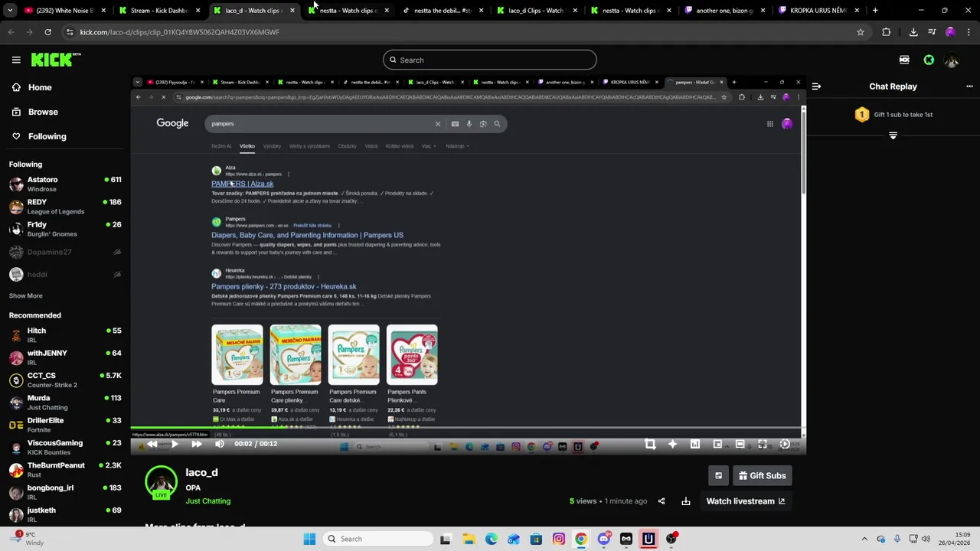980x551 pixels.
Task: Fast-forward the clip playback
Action: 197,444
